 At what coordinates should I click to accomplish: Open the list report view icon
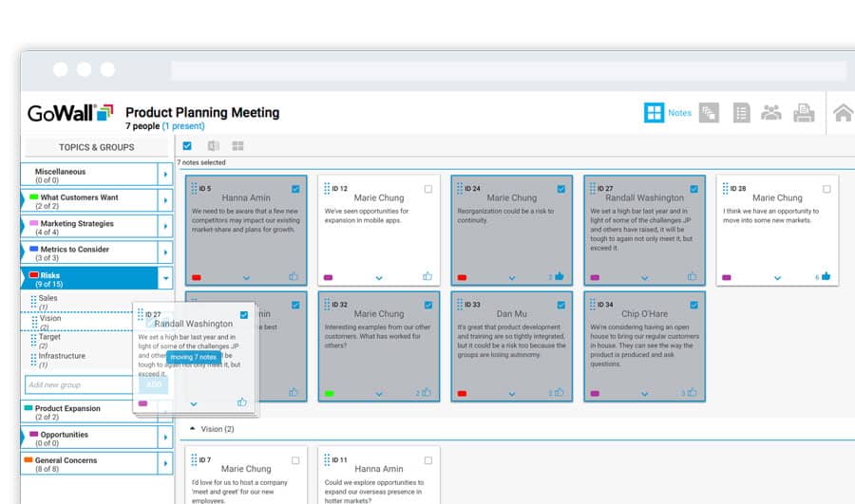[741, 113]
